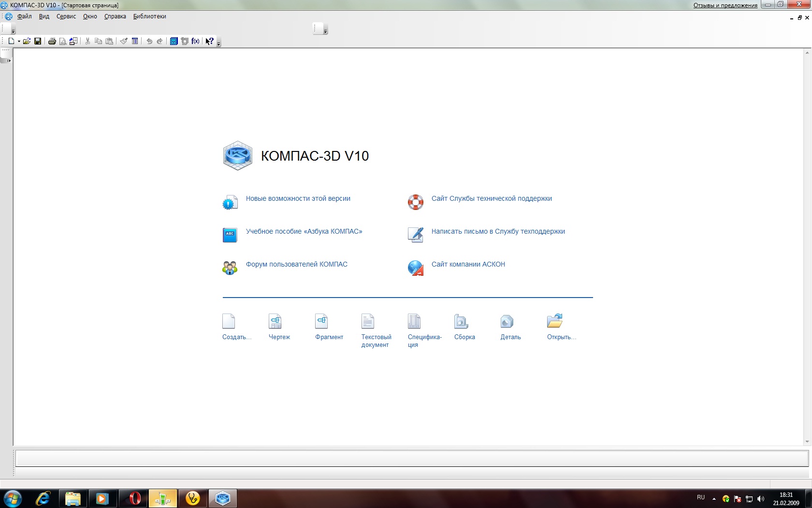
Task: Click the Paste clipboard icon
Action: point(109,41)
